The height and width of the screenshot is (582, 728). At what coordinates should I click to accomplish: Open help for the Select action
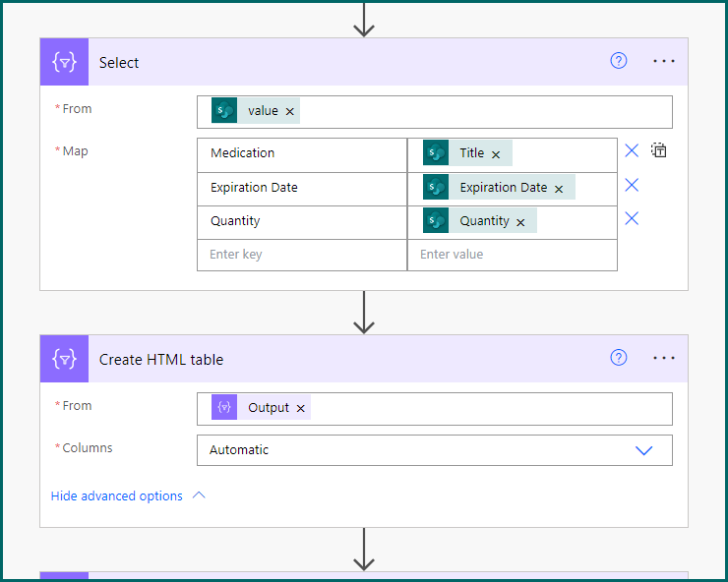619,61
